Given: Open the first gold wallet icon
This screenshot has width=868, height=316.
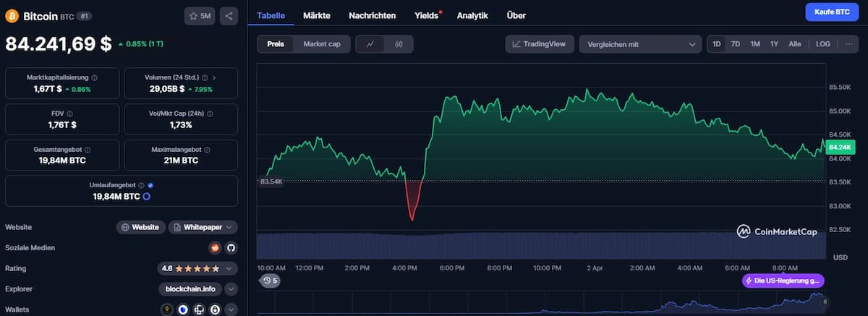Looking at the screenshot, I should 167,309.
